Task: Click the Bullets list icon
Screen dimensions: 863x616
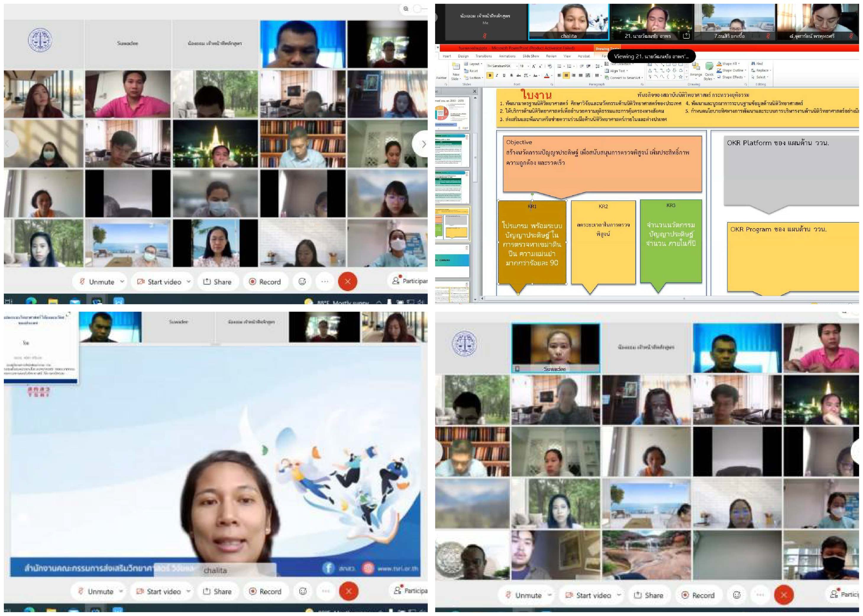Action: [x=559, y=67]
